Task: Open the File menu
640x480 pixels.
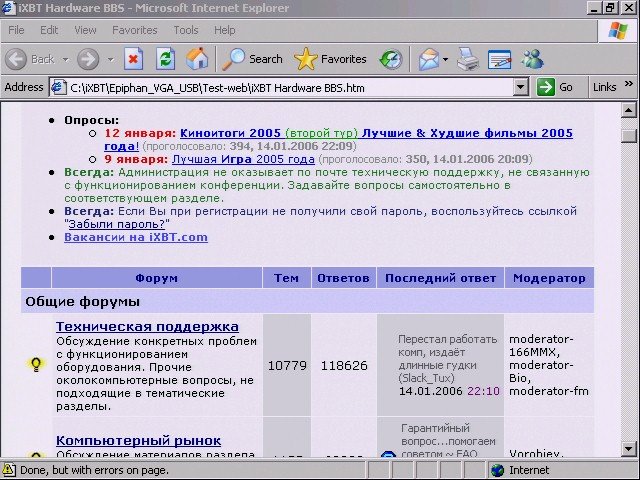Action: (16, 30)
